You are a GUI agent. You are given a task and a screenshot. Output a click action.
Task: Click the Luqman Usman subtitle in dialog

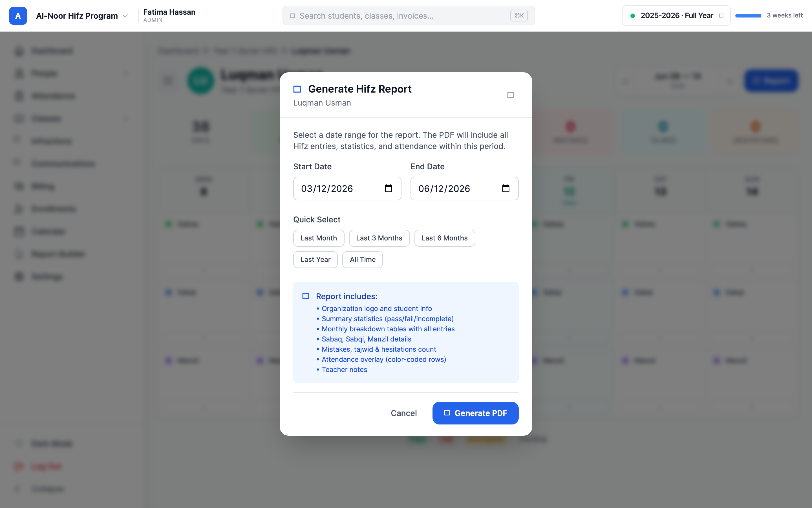[x=322, y=103]
